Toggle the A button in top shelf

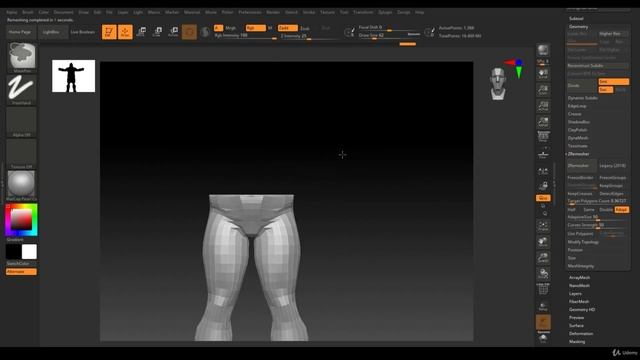tap(218, 28)
